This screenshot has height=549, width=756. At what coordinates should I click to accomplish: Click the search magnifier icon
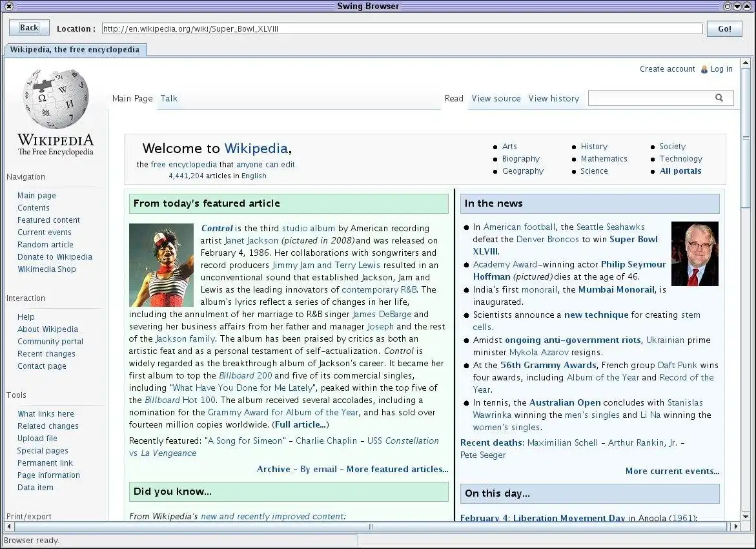[719, 98]
